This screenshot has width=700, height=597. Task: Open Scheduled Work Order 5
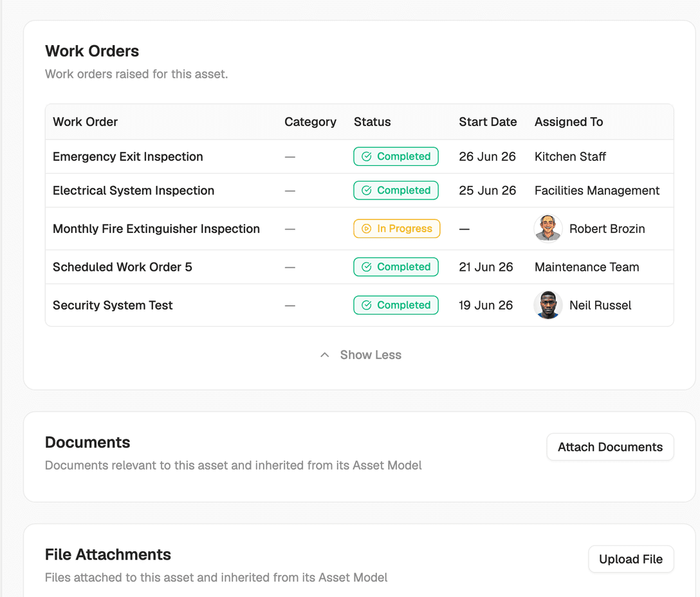pos(122,267)
